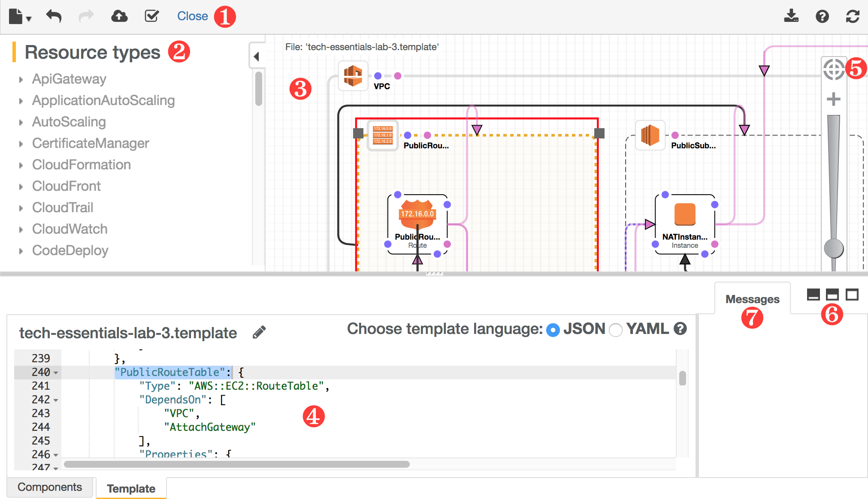The width and height of the screenshot is (868, 499).
Task: Click the Refresh diagram icon
Action: point(853,16)
